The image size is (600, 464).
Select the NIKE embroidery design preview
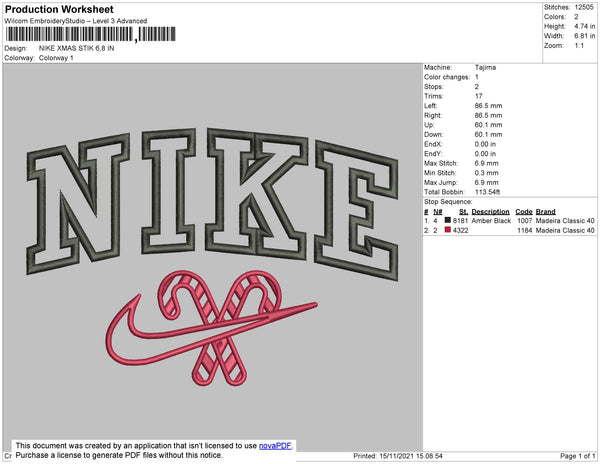point(212,256)
